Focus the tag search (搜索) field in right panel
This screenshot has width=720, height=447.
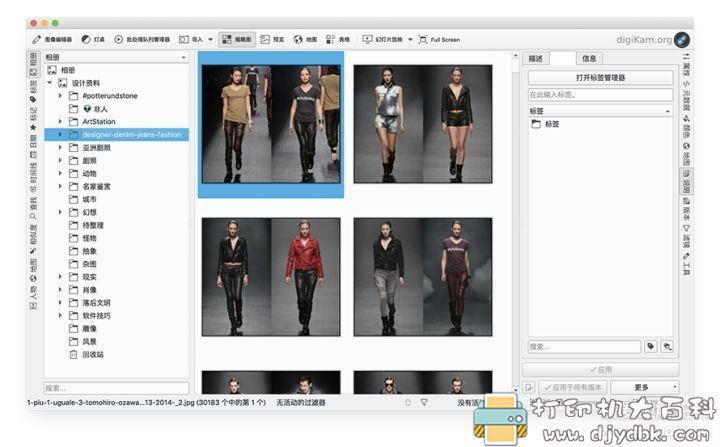[584, 347]
